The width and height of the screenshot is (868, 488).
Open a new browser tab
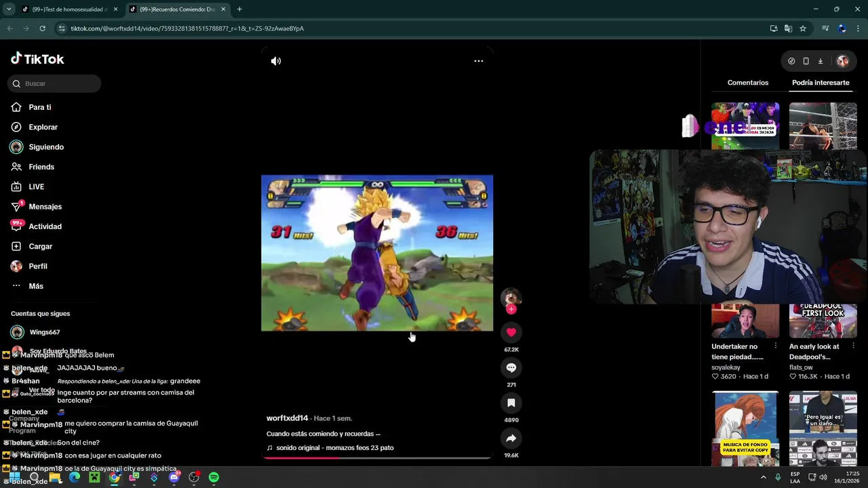click(239, 9)
